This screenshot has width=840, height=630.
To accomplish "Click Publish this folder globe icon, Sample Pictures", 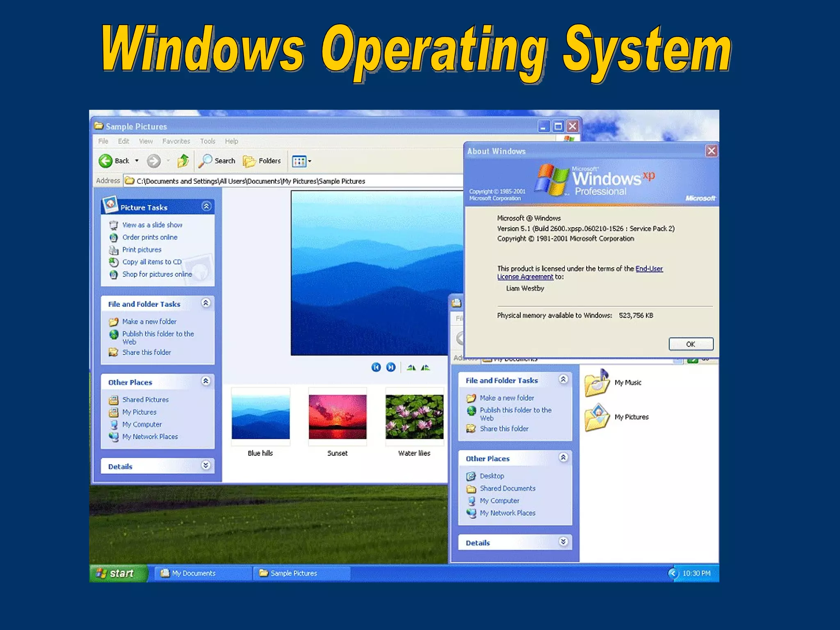I will point(114,334).
